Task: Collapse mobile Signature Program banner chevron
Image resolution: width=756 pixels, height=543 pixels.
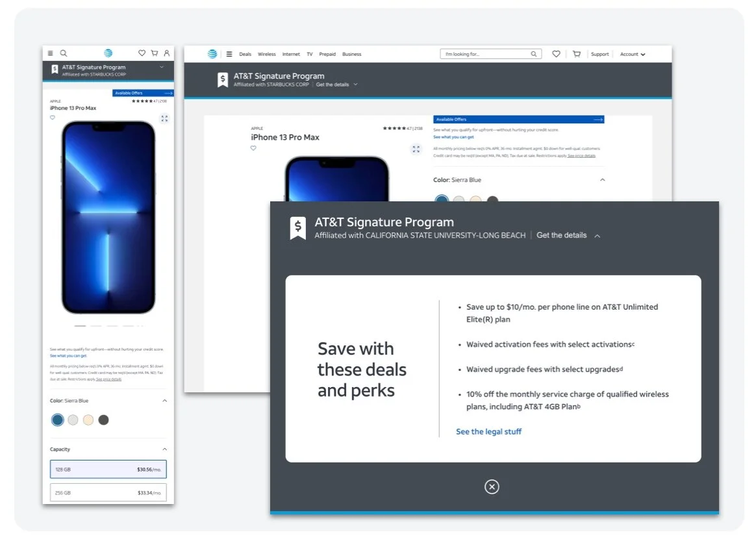Action: click(162, 67)
